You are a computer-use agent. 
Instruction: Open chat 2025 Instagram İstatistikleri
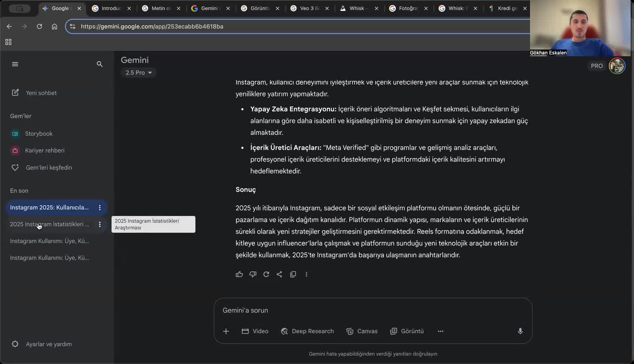point(49,224)
